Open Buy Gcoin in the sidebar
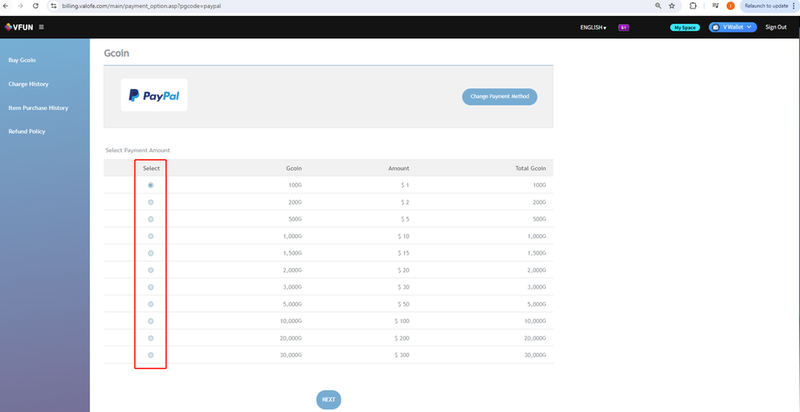 (x=22, y=60)
